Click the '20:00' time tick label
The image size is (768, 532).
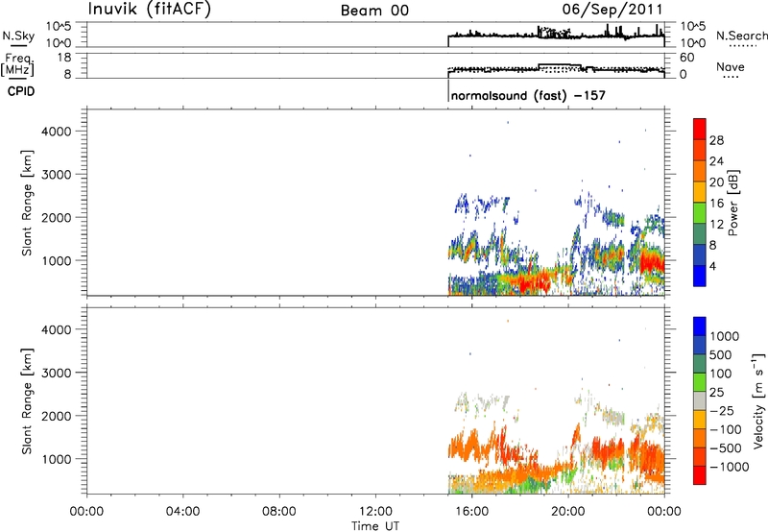tap(568, 512)
